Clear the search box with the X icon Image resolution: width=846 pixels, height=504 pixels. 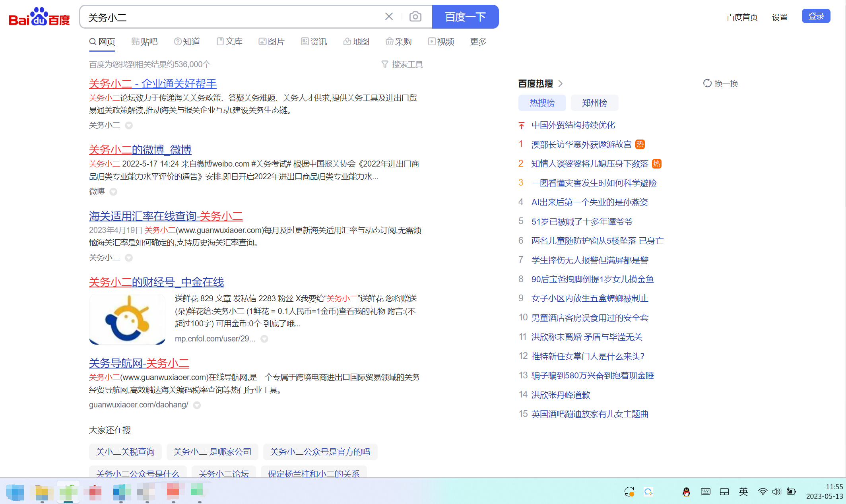click(389, 16)
